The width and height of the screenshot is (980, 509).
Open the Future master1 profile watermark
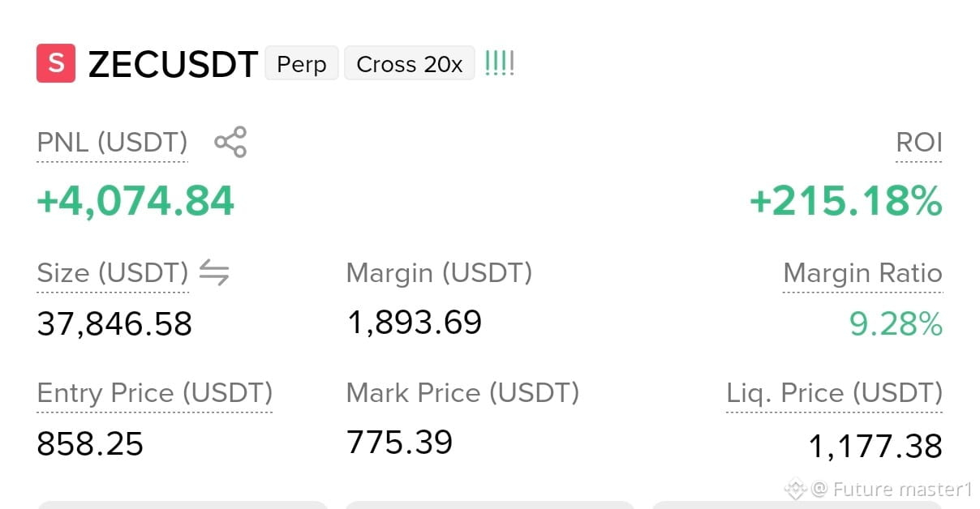(892, 489)
